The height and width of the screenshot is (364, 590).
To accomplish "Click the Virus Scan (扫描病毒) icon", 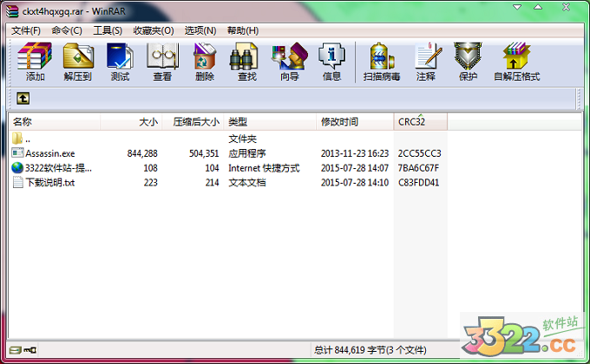I will (x=381, y=56).
